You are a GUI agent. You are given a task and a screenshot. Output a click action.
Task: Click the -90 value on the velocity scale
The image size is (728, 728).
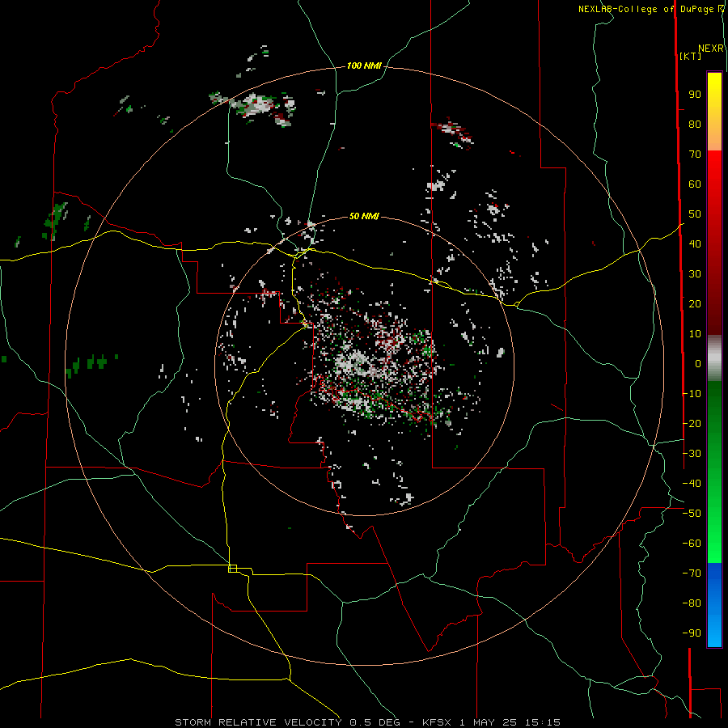coord(692,633)
